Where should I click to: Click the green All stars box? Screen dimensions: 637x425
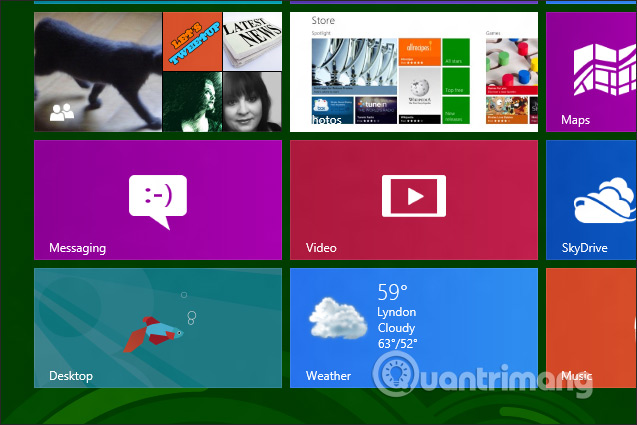pos(456,52)
